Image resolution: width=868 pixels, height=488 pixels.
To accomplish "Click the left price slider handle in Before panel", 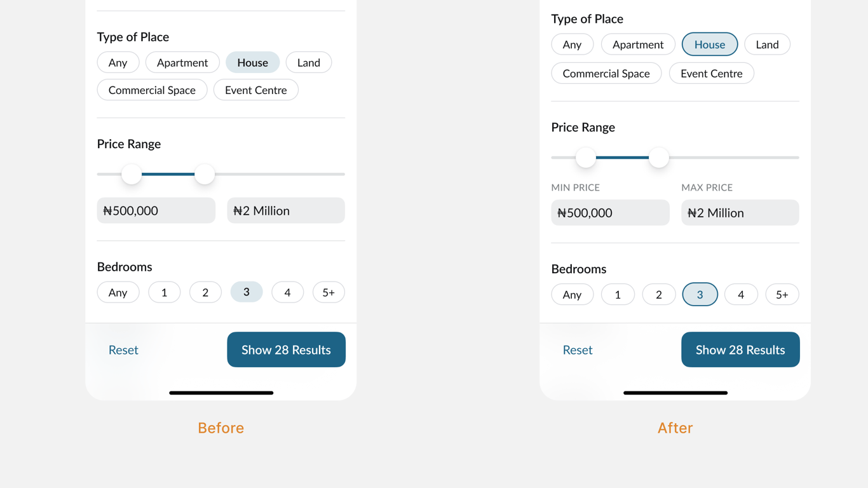I will click(132, 174).
